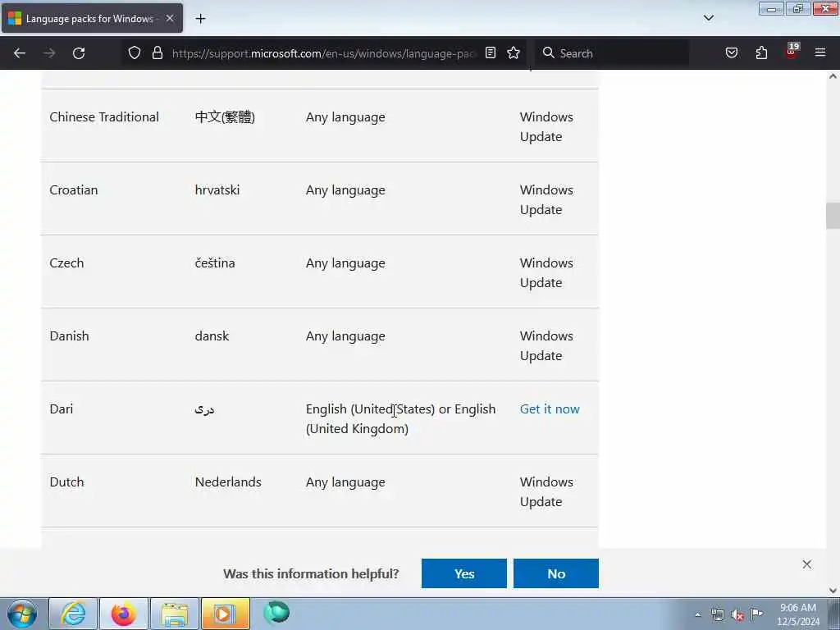The height and width of the screenshot is (630, 840).
Task: Open the Action Center flag icon
Action: coord(756,614)
